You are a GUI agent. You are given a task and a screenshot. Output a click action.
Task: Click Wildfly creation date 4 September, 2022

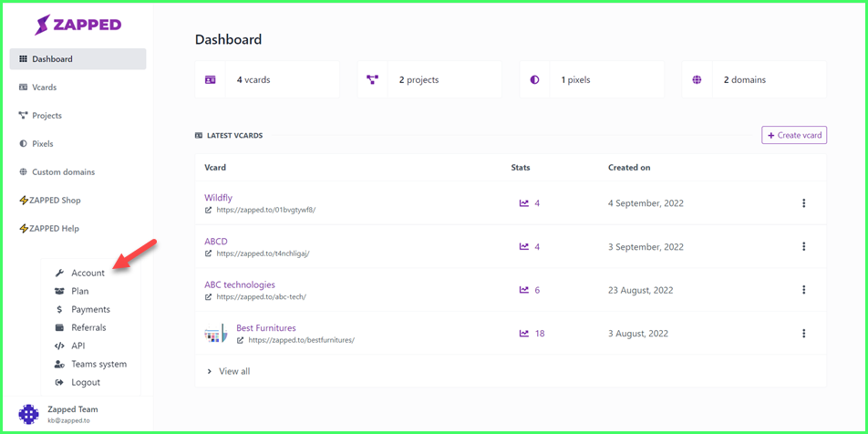pos(646,203)
